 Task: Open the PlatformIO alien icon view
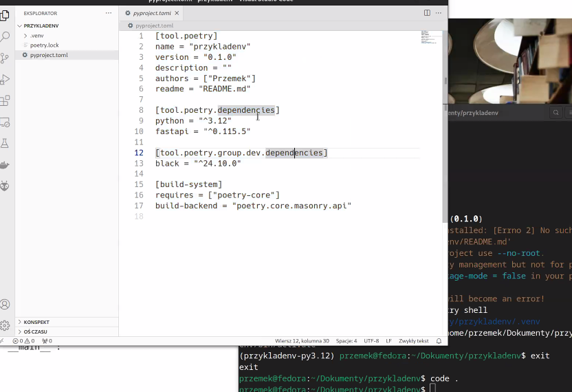point(5,186)
